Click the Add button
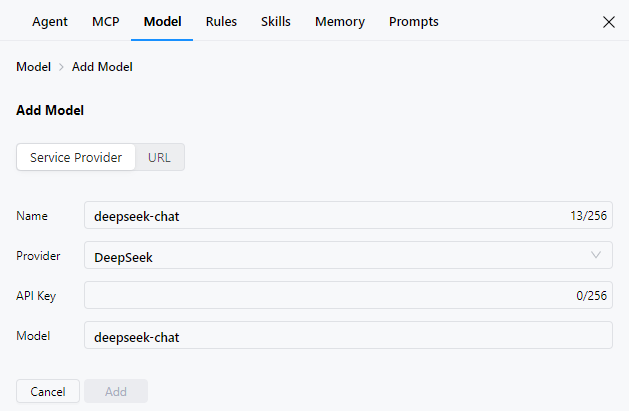The width and height of the screenshot is (629, 411). click(116, 391)
